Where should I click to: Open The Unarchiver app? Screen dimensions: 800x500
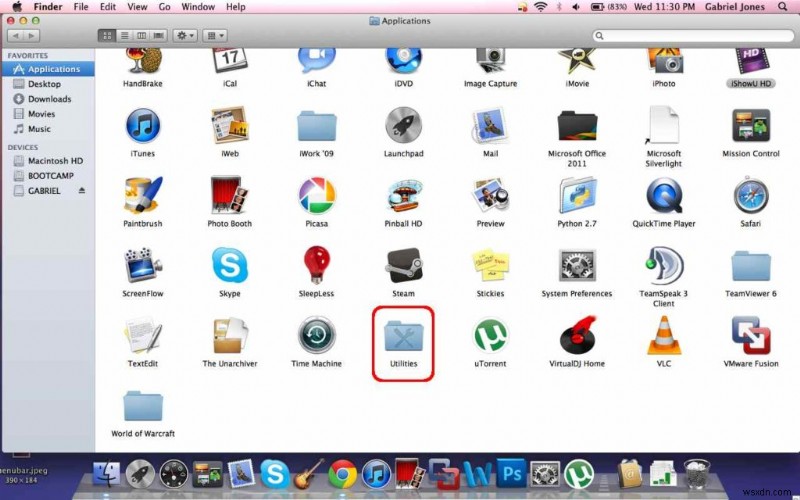coord(230,335)
